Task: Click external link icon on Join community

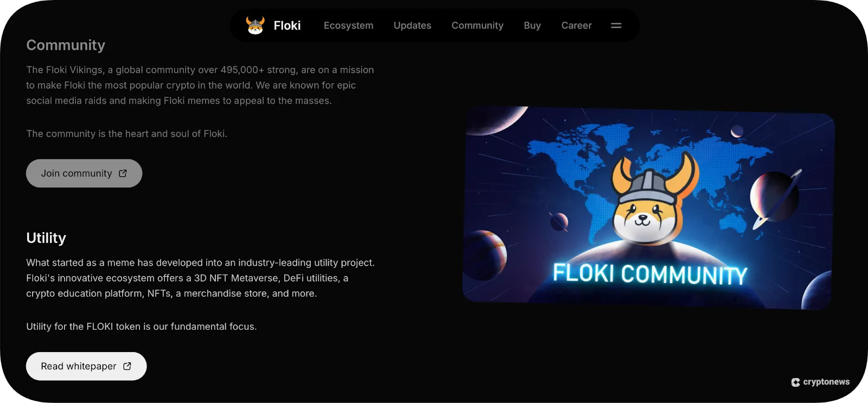Action: 123,173
